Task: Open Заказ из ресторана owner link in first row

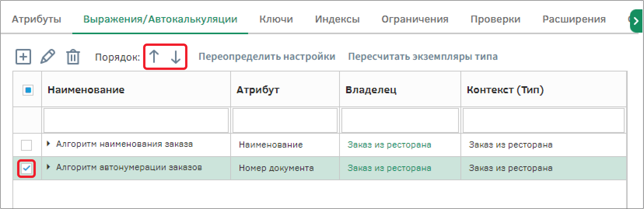Action: (389, 145)
